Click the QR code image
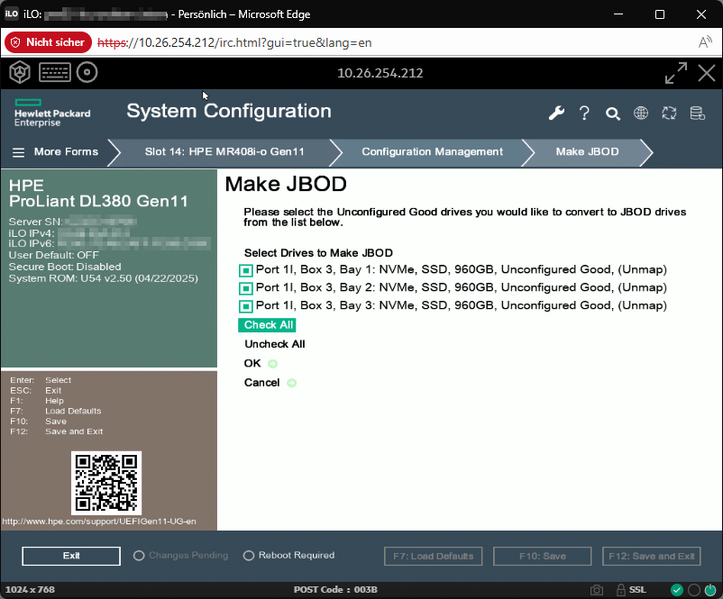This screenshot has width=723, height=599. [x=106, y=482]
